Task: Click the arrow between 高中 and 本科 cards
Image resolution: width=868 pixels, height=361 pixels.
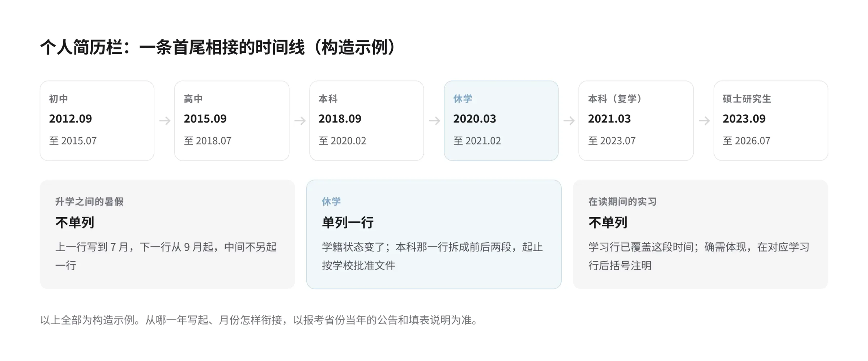Action: point(299,121)
